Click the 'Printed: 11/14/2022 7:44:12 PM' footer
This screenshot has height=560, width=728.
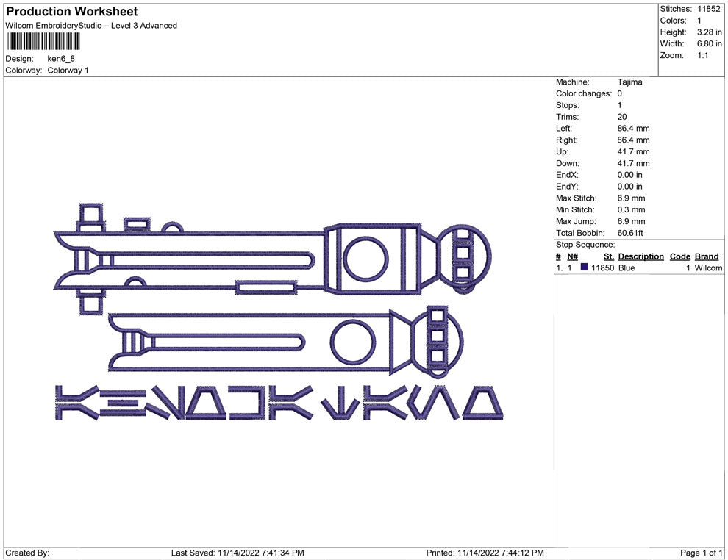tap(485, 553)
